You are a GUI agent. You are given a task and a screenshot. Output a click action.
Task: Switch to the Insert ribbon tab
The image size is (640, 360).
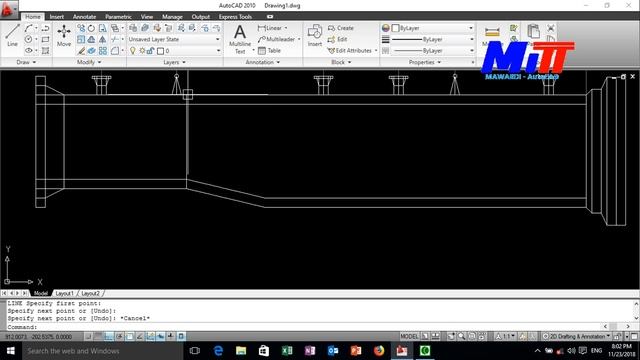pos(57,17)
